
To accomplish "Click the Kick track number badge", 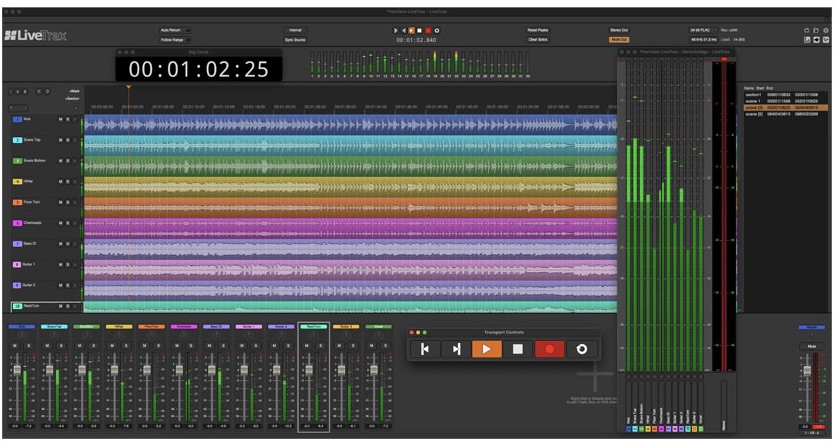I will click(x=17, y=119).
